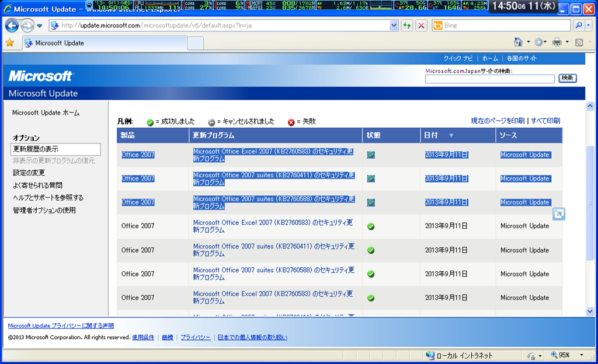598x364 pixels.
Task: Go forward with the browser Forward arrow
Action: point(27,26)
